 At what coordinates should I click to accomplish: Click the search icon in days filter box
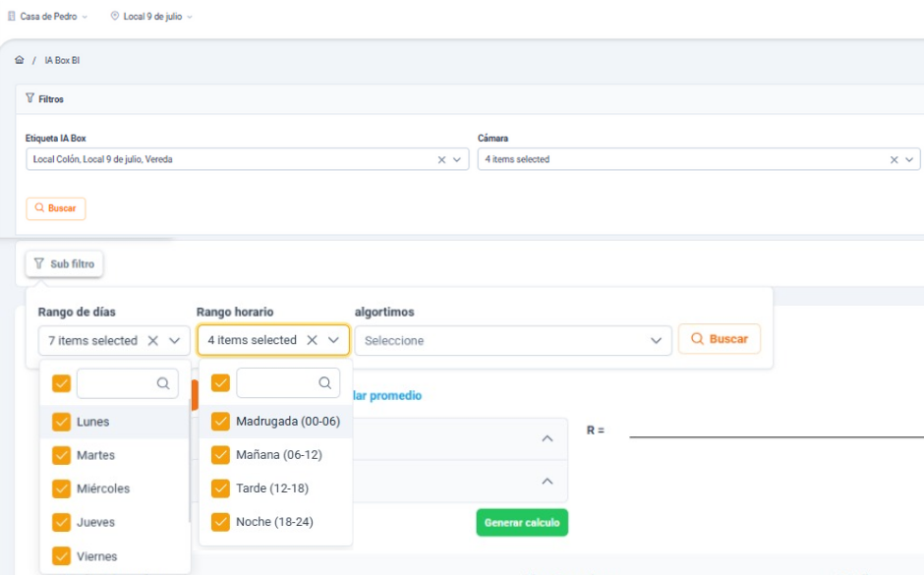point(163,383)
